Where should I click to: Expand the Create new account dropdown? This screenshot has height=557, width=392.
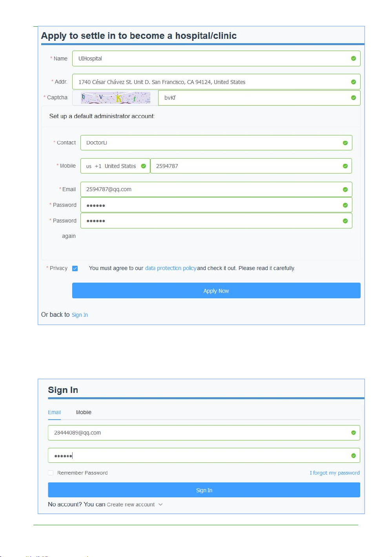[135, 504]
